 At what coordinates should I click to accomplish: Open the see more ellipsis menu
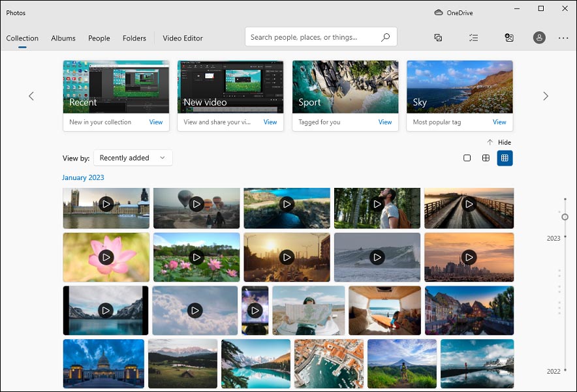click(x=563, y=37)
